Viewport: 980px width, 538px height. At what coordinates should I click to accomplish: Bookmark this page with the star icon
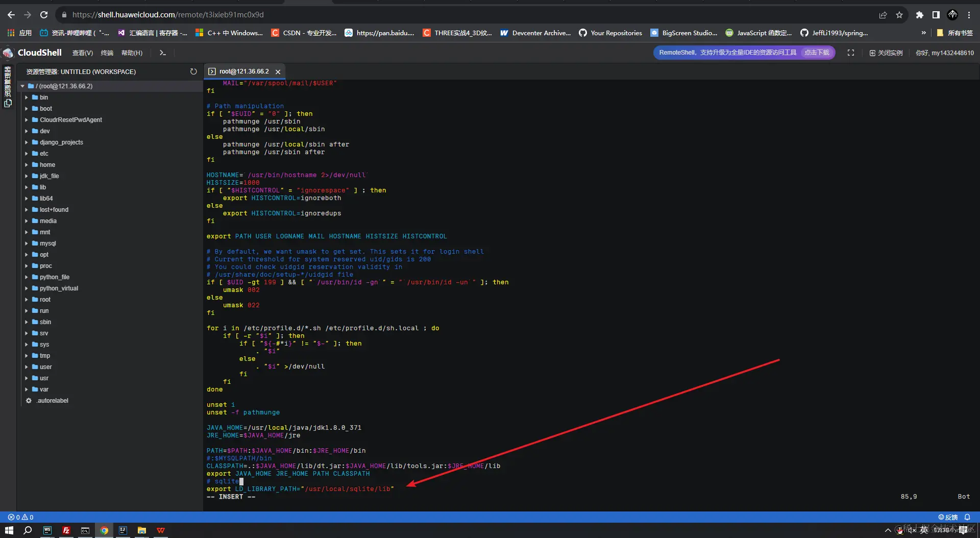click(900, 15)
